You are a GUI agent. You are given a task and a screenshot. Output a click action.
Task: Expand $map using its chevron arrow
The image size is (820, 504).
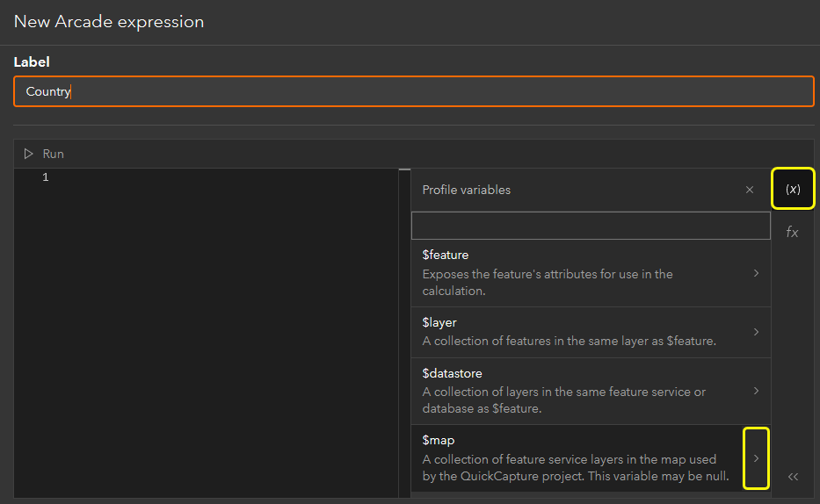[756, 458]
